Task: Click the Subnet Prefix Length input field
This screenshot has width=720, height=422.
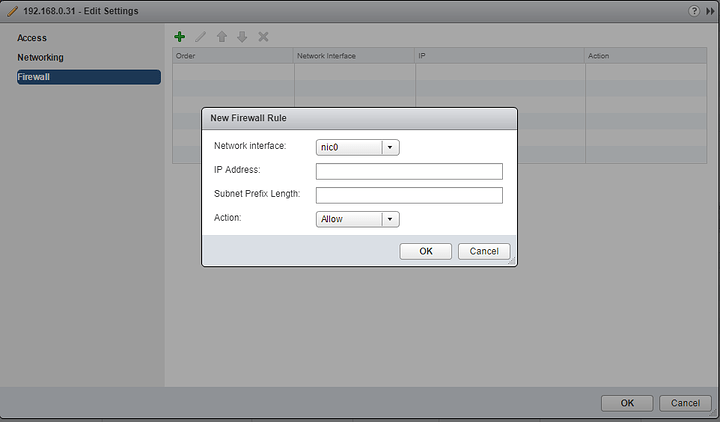Action: pyautogui.click(x=409, y=195)
